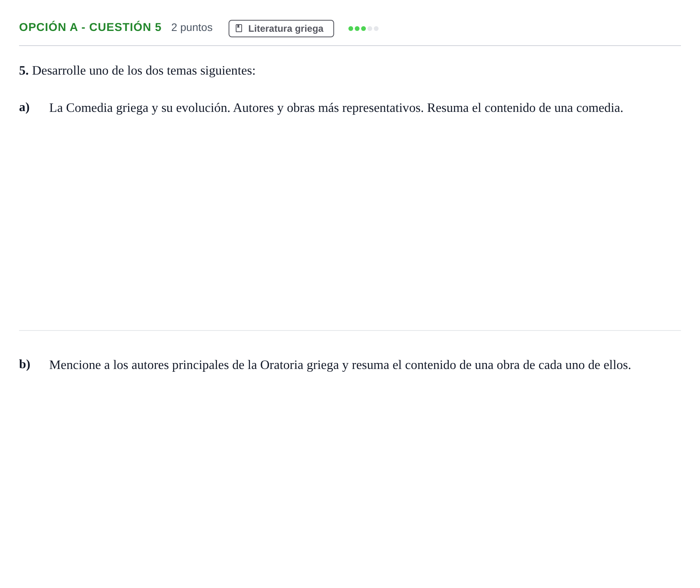The height and width of the screenshot is (588, 700).
Task: Select option b) label
Action: [x=25, y=364]
